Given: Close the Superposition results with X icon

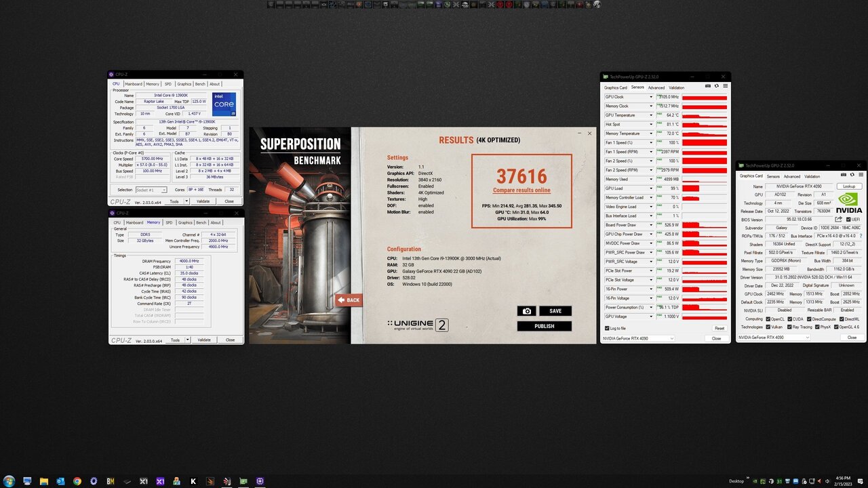Looking at the screenshot, I should pyautogui.click(x=589, y=134).
